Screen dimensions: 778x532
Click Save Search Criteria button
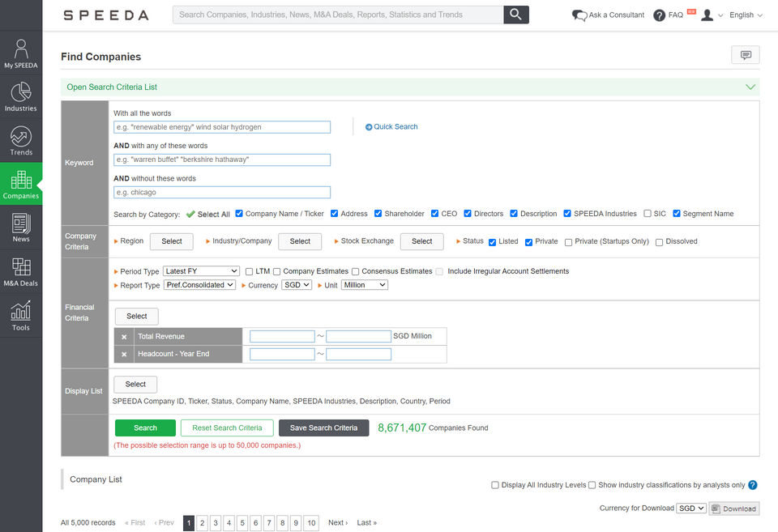323,428
